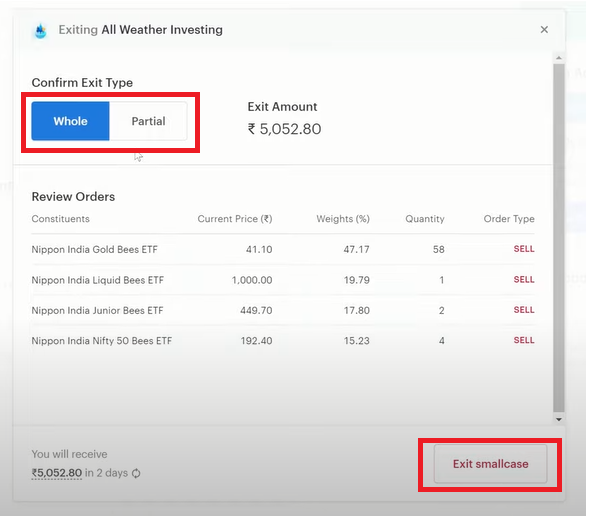
Task: Click the 17.80 weight value
Action: tap(356, 310)
